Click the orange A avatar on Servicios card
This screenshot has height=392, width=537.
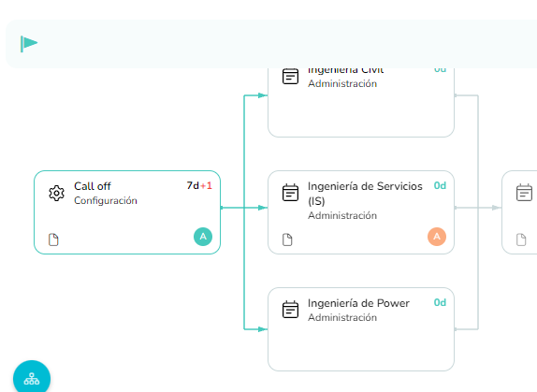coord(437,237)
